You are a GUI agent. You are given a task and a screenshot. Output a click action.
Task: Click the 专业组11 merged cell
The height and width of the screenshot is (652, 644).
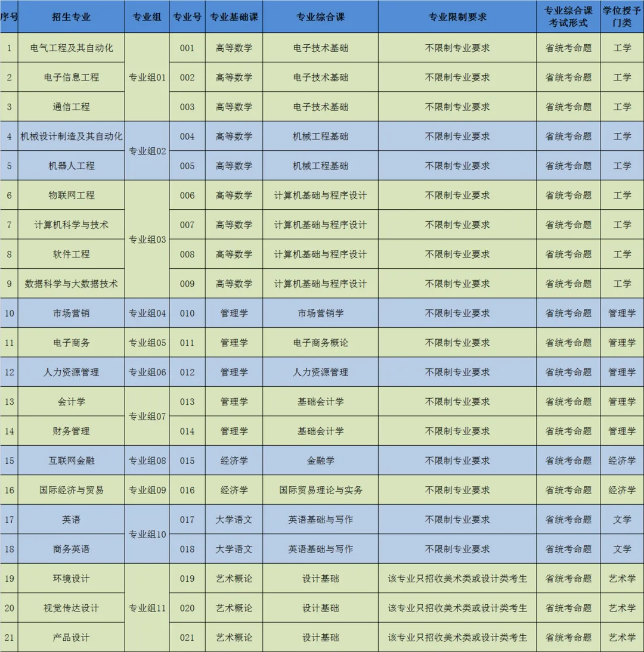pos(147,608)
